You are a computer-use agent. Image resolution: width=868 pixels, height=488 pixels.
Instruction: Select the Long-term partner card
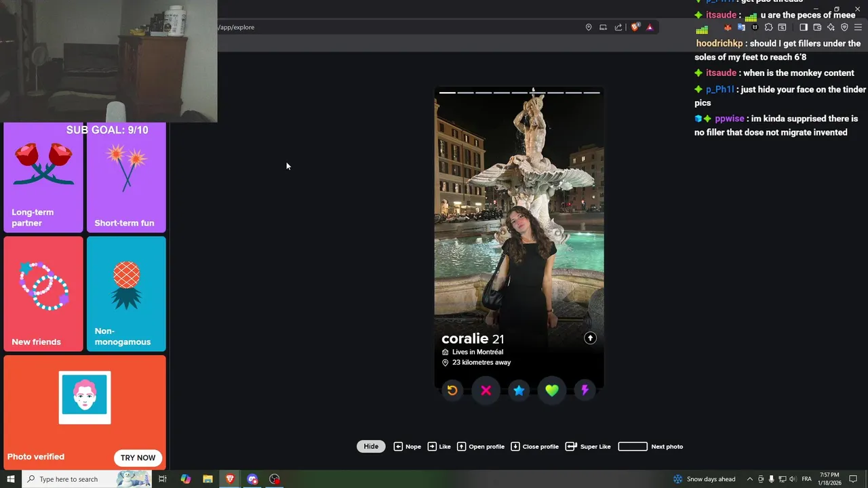click(x=43, y=178)
